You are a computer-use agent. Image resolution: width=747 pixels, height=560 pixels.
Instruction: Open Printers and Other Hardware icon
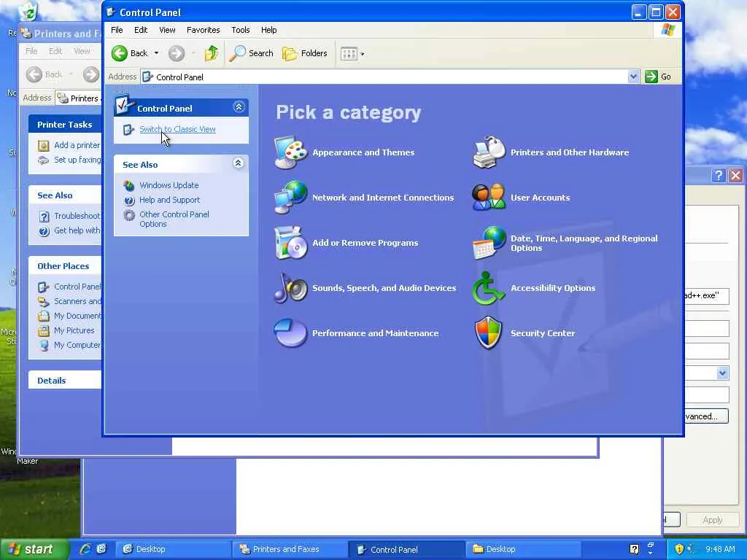click(x=489, y=152)
